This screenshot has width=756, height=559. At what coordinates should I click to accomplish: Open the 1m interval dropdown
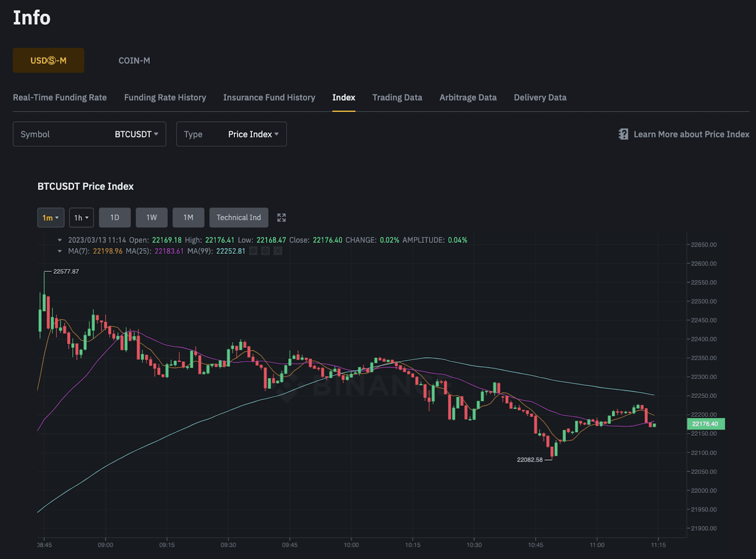pos(51,218)
